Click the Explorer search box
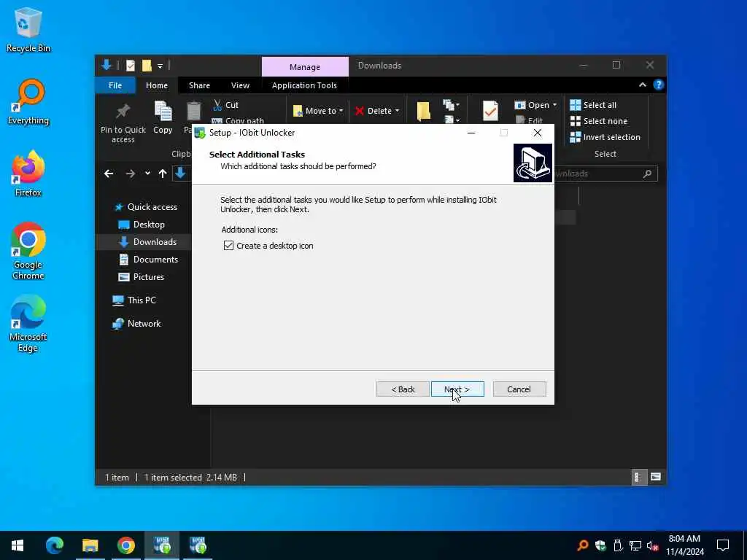The image size is (747, 560). pyautogui.click(x=605, y=174)
